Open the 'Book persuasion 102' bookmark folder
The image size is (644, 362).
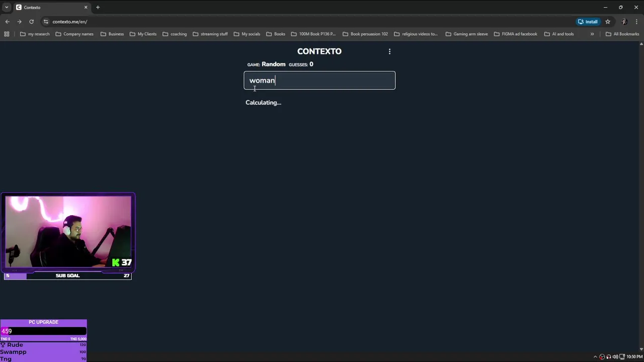pos(365,34)
